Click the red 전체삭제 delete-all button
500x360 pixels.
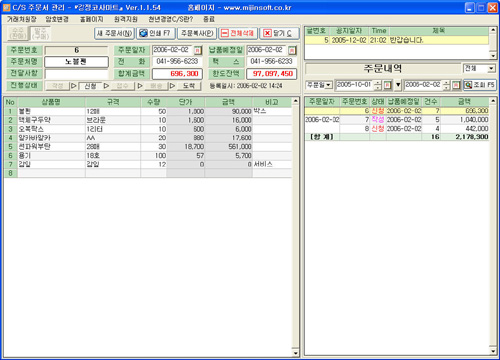click(238, 33)
